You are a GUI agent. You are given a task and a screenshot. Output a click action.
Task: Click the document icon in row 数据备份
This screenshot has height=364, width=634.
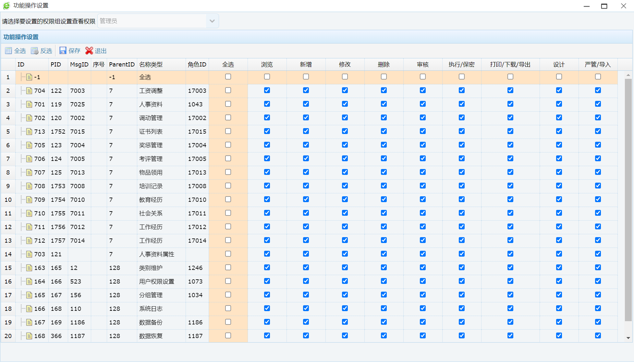tap(29, 322)
